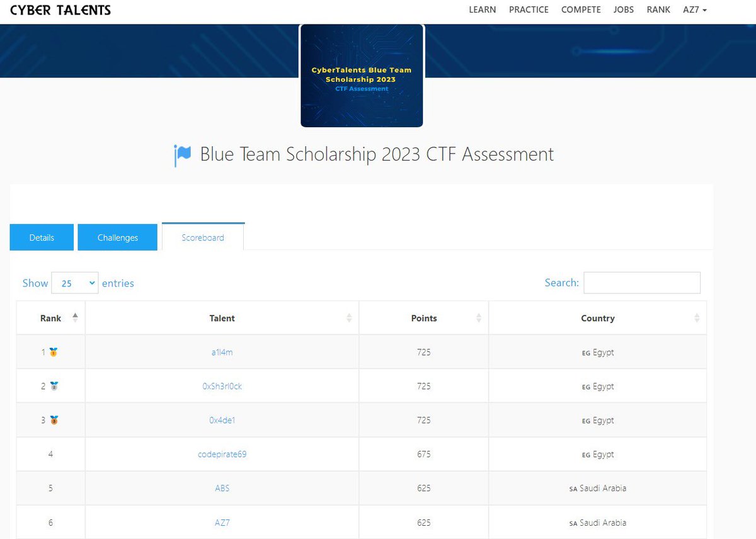Click the Egypt country cell for 0x4de1
The height and width of the screenshot is (539, 756).
pos(598,420)
